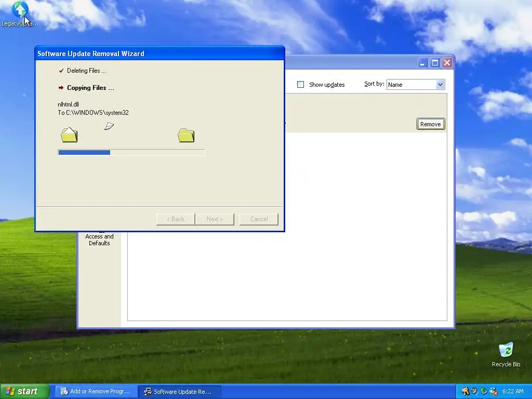Close the Add or Remove Programs window
This screenshot has width=532, height=399.
(447, 63)
